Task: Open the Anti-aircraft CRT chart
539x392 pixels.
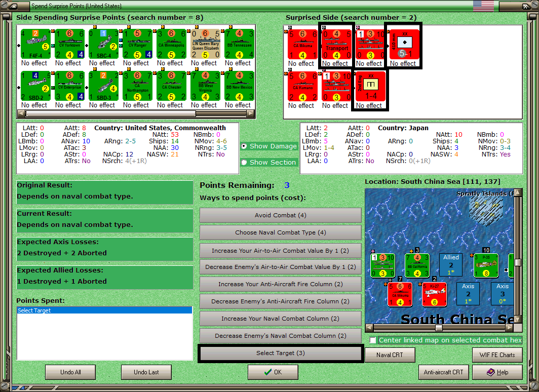Action: coord(443,372)
